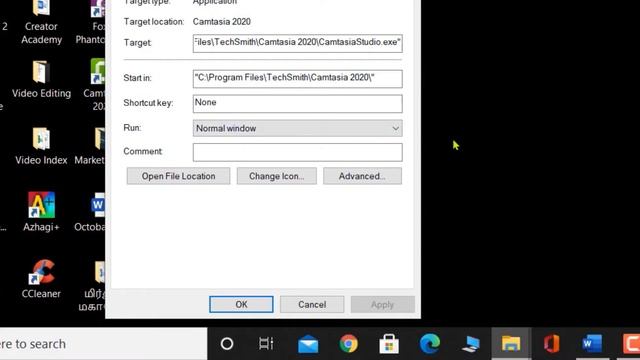
Task: Select the Camtasia 2020 desktop shortcut
Action: click(x=95, y=84)
